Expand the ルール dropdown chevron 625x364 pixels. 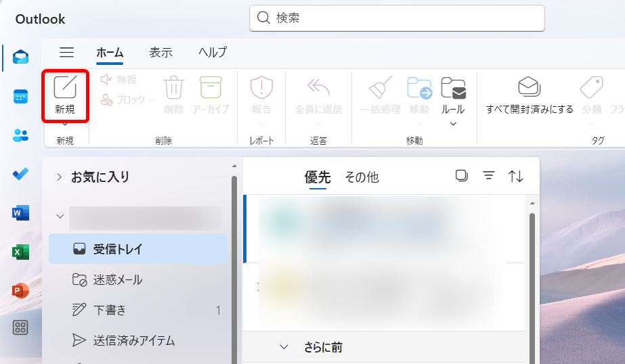(453, 124)
